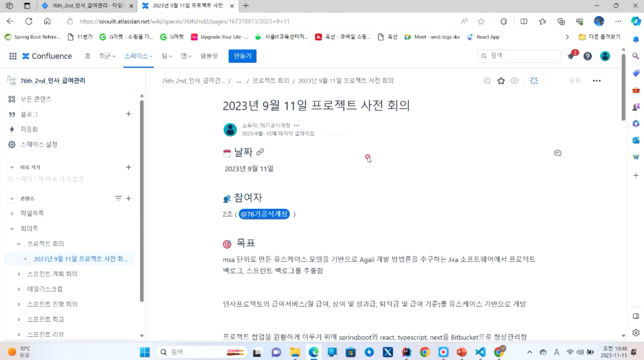
Task: Open 자동화 in the sidebar
Action: coord(29,129)
